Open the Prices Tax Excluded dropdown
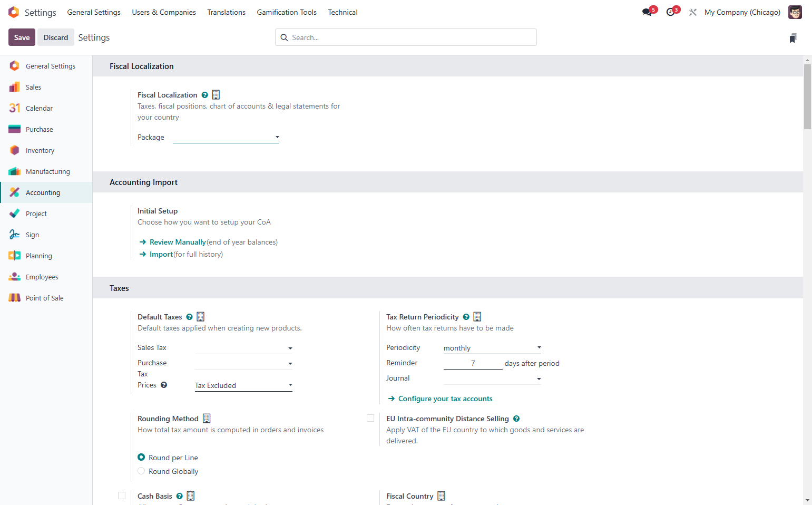 pos(243,385)
